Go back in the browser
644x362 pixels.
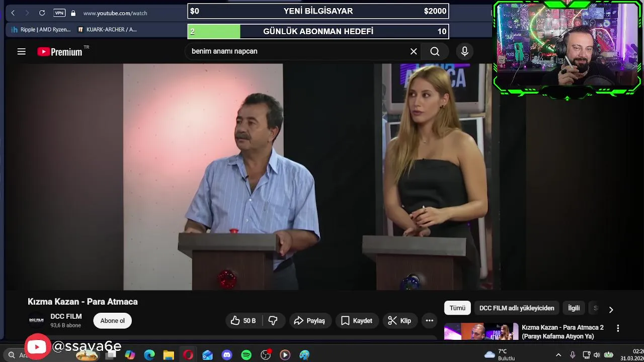[x=13, y=13]
